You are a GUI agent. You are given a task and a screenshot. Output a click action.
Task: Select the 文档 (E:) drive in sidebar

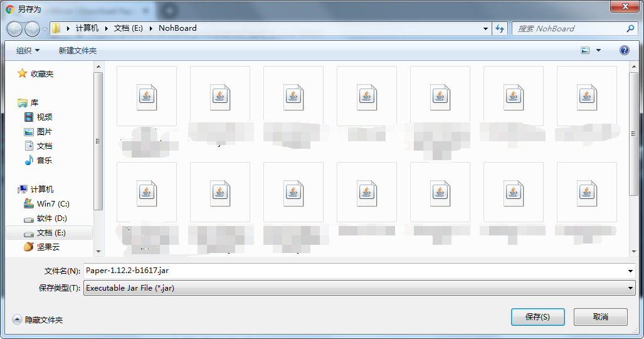(50, 233)
